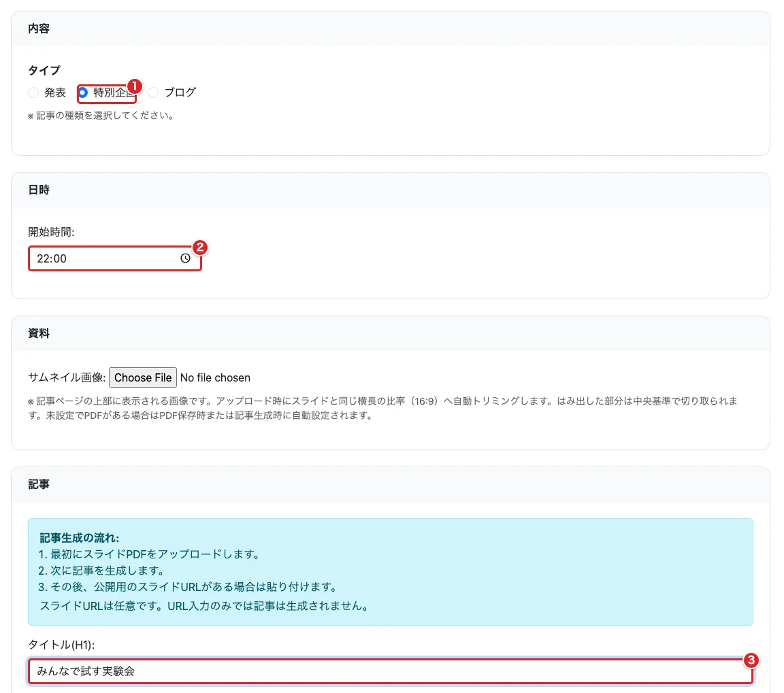Image resolution: width=784 pixels, height=693 pixels.
Task: Click step 3 about 公開用のスライドURL
Action: pos(188,587)
